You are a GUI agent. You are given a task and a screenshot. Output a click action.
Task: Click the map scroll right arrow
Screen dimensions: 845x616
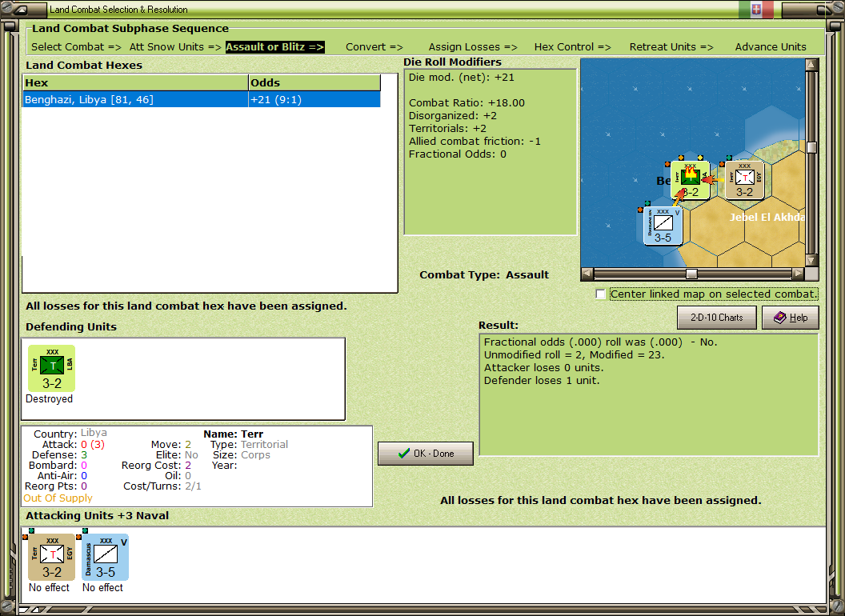click(798, 274)
